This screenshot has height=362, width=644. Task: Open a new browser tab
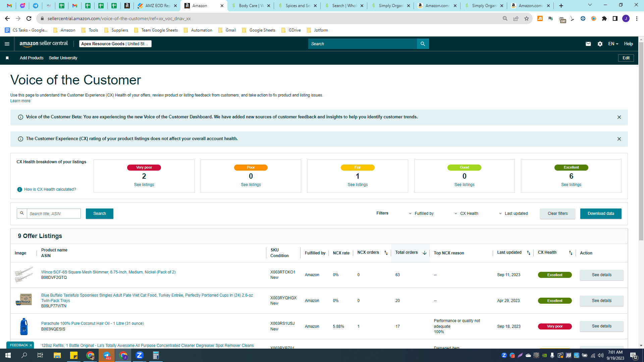pyautogui.click(x=561, y=6)
